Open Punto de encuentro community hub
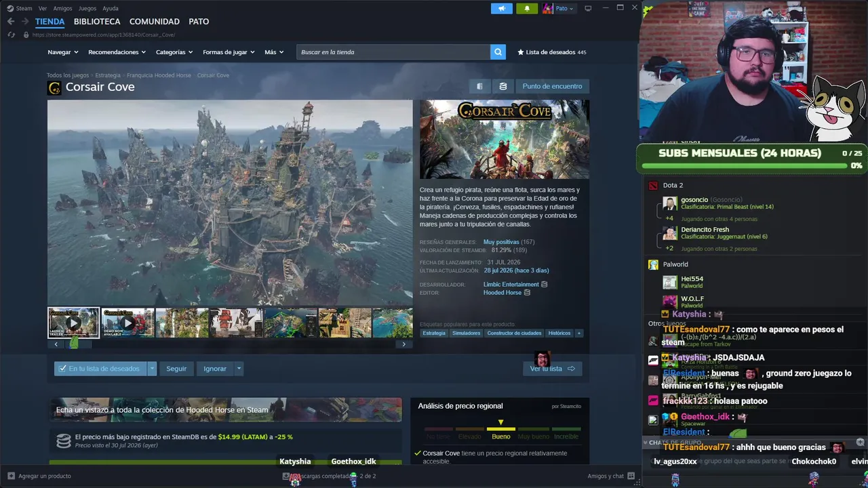Image resolution: width=868 pixels, height=488 pixels. [x=552, y=86]
